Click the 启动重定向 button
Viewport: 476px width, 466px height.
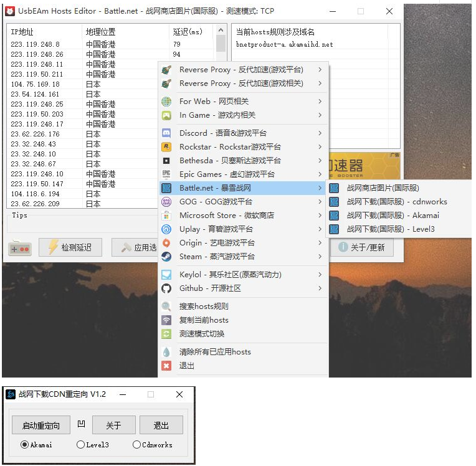coord(41,426)
